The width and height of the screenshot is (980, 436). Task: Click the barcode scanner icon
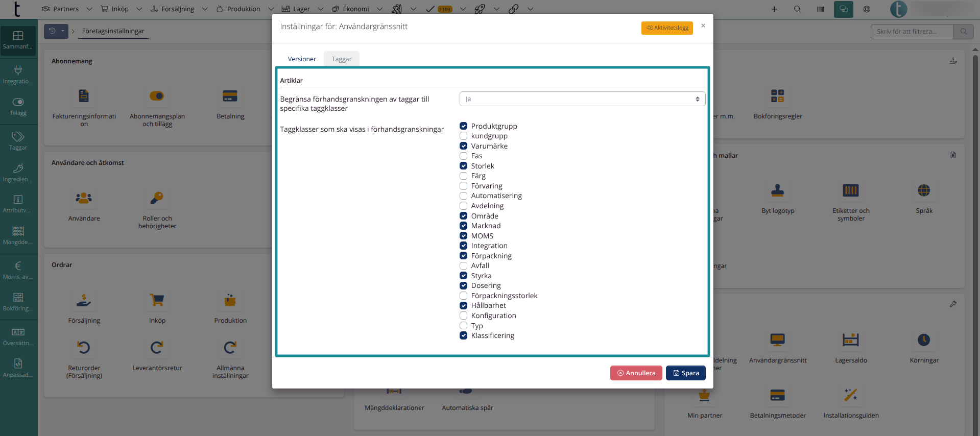pyautogui.click(x=821, y=9)
